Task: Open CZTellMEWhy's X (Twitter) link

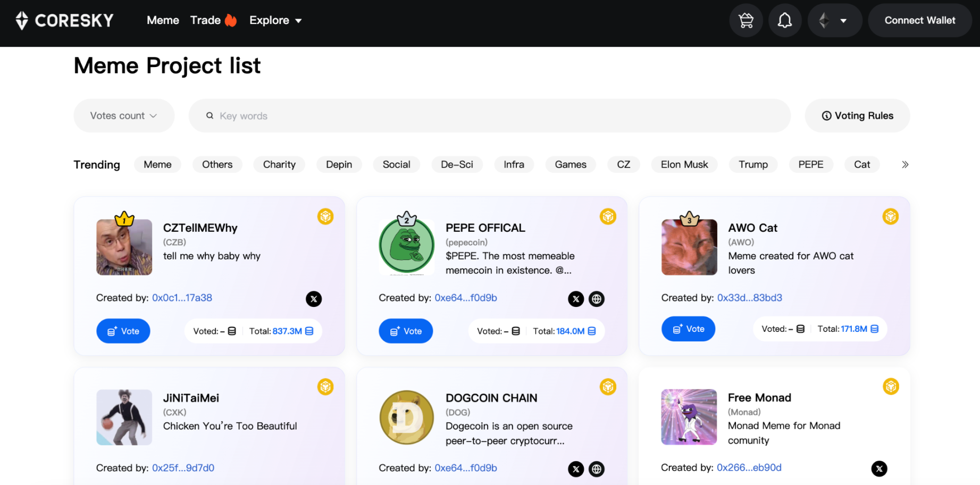Action: coord(314,299)
